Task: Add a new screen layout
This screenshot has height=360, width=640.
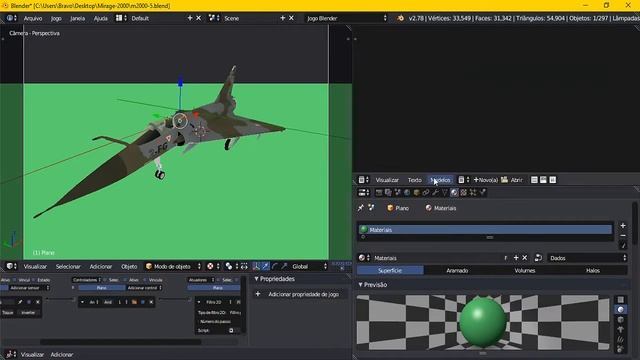Action: click(x=190, y=18)
